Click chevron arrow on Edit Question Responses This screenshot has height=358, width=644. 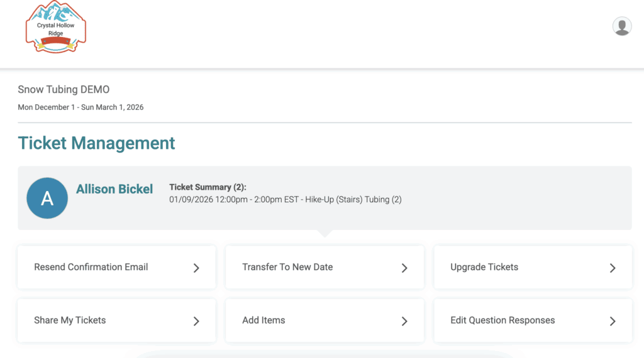613,321
